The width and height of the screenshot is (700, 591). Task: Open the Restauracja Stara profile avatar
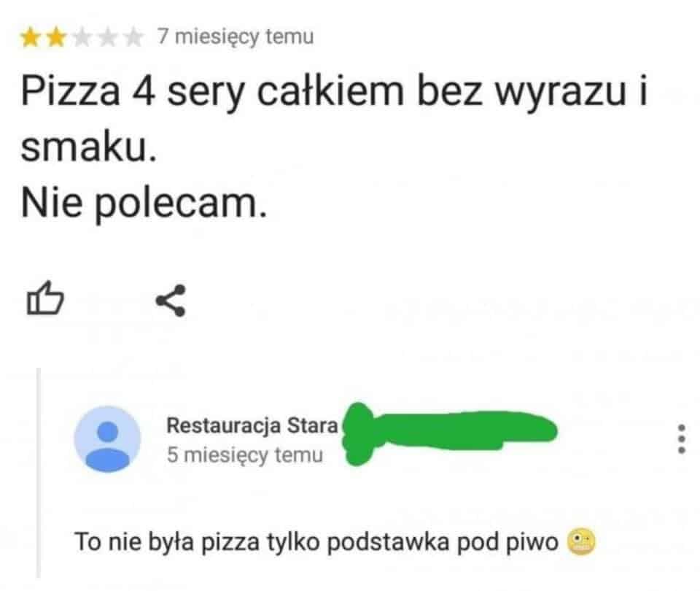(107, 439)
